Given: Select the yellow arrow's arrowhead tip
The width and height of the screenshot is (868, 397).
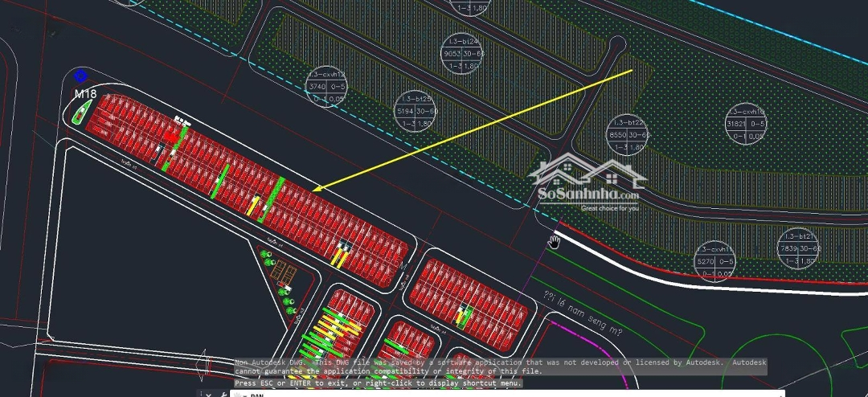Looking at the screenshot, I should coord(314,190).
